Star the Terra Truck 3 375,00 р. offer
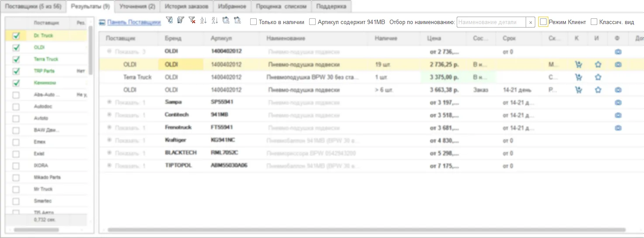The width and height of the screenshot is (644, 238). click(x=598, y=77)
